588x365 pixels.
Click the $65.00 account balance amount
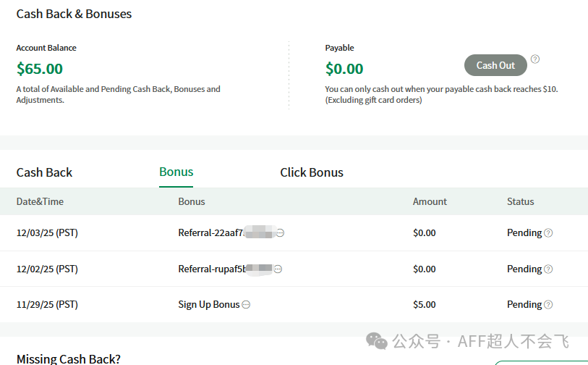tap(39, 69)
